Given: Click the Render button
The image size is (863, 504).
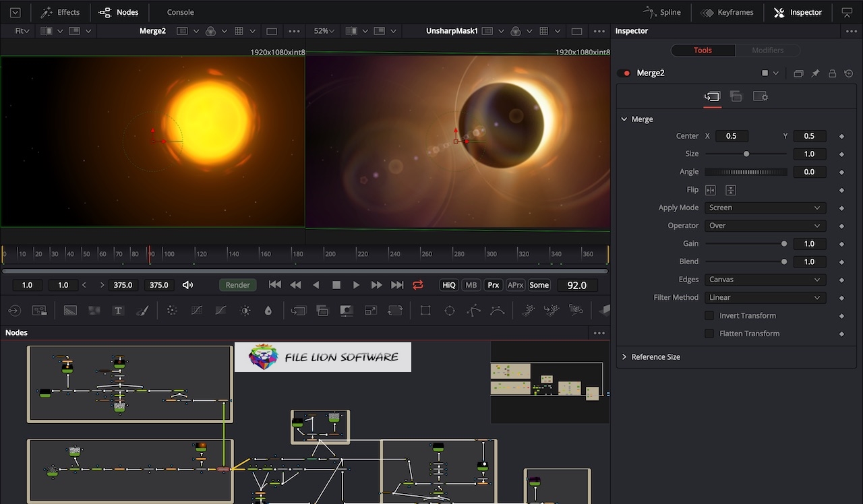Looking at the screenshot, I should click(x=237, y=285).
